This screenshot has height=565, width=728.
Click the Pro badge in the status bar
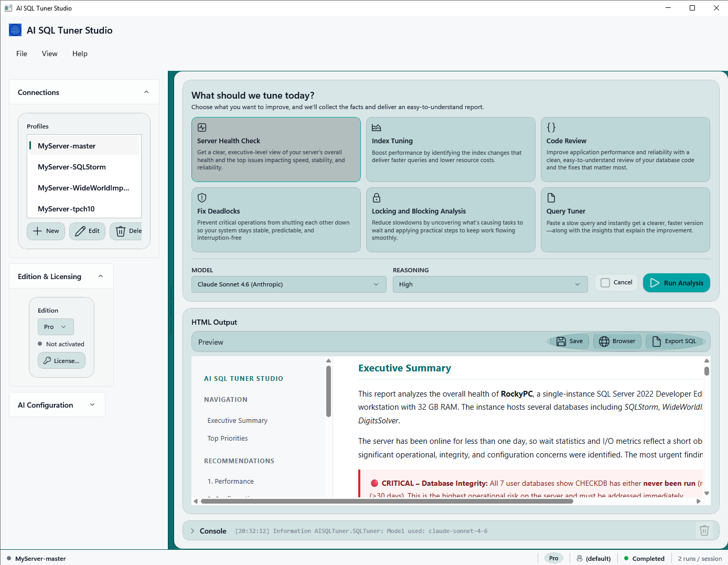[554, 558]
